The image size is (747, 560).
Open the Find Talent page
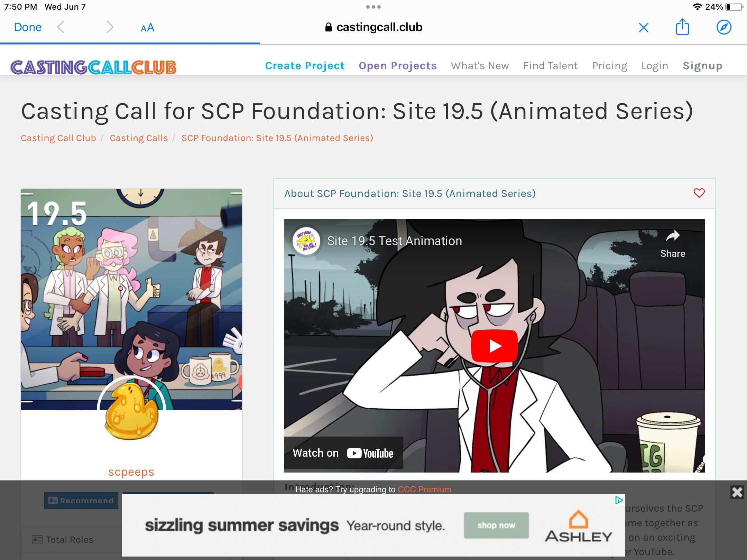(550, 66)
